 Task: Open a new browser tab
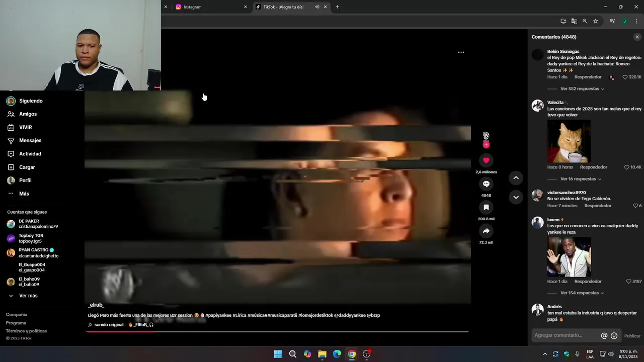click(x=337, y=7)
